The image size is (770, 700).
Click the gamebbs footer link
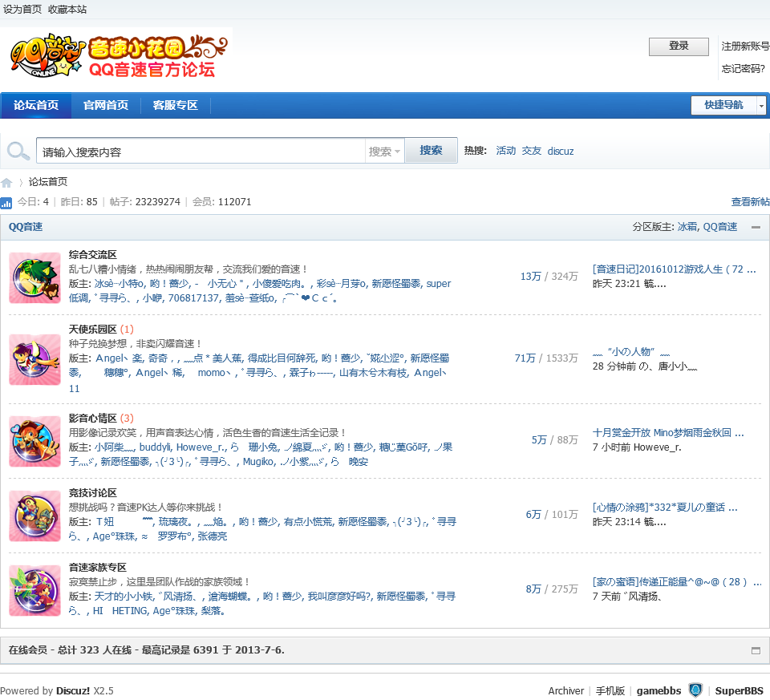coord(659,690)
